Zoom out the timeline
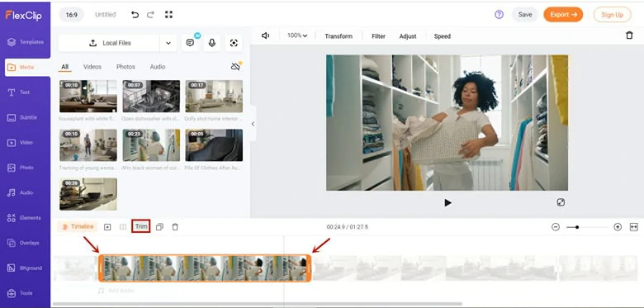The height and width of the screenshot is (308, 644). tap(556, 227)
